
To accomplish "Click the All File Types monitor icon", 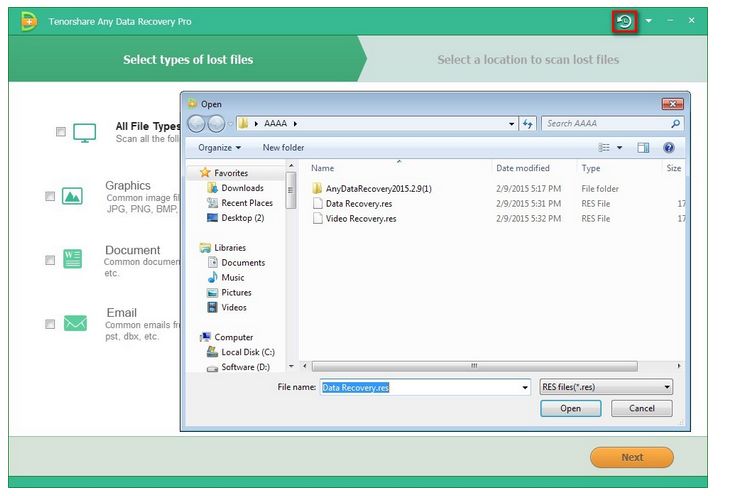I will pos(85,133).
